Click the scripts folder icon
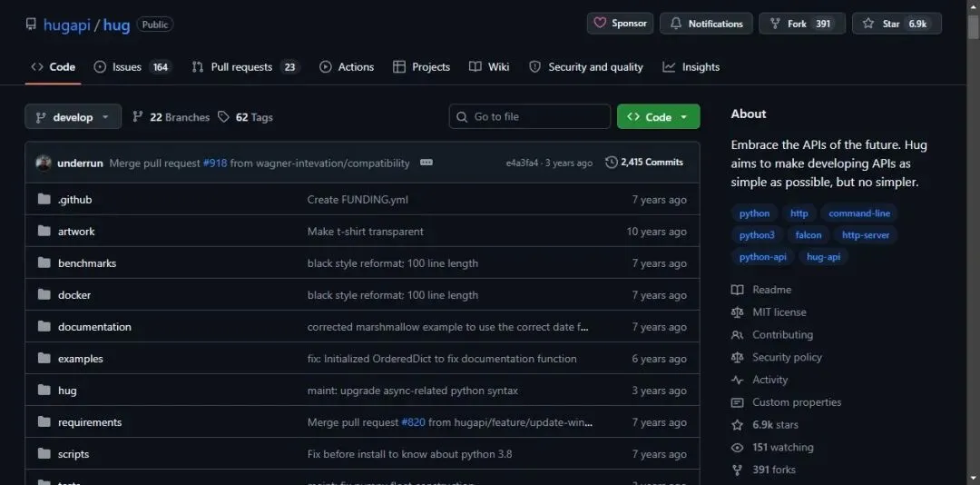980x485 pixels. coord(44,454)
